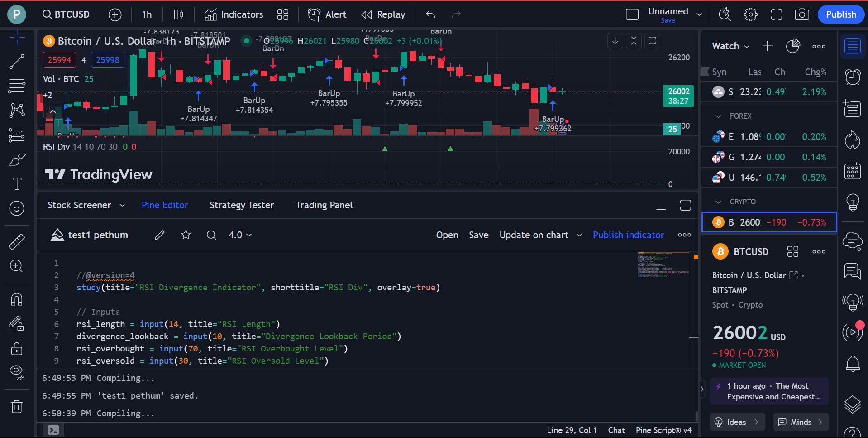Add a symbol to compare

pos(115,14)
